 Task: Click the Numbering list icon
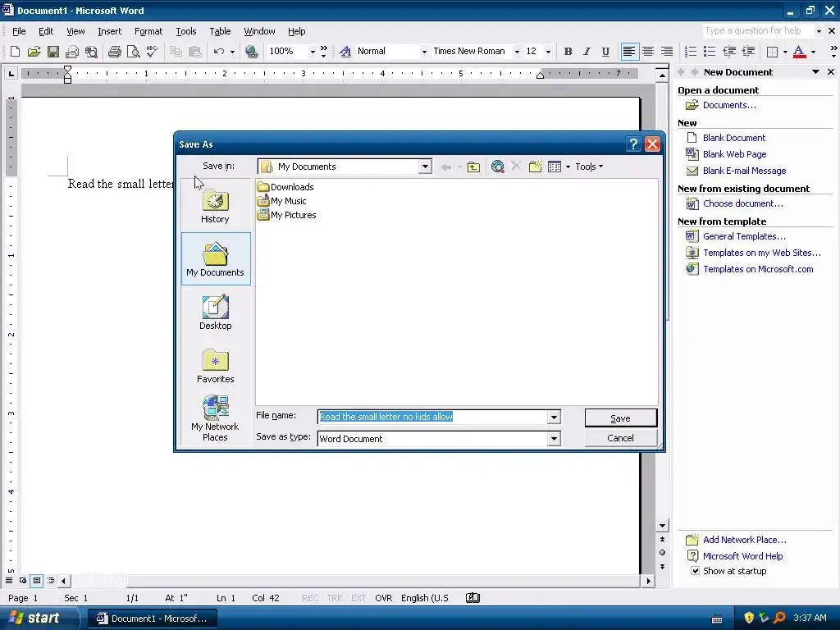click(x=691, y=52)
